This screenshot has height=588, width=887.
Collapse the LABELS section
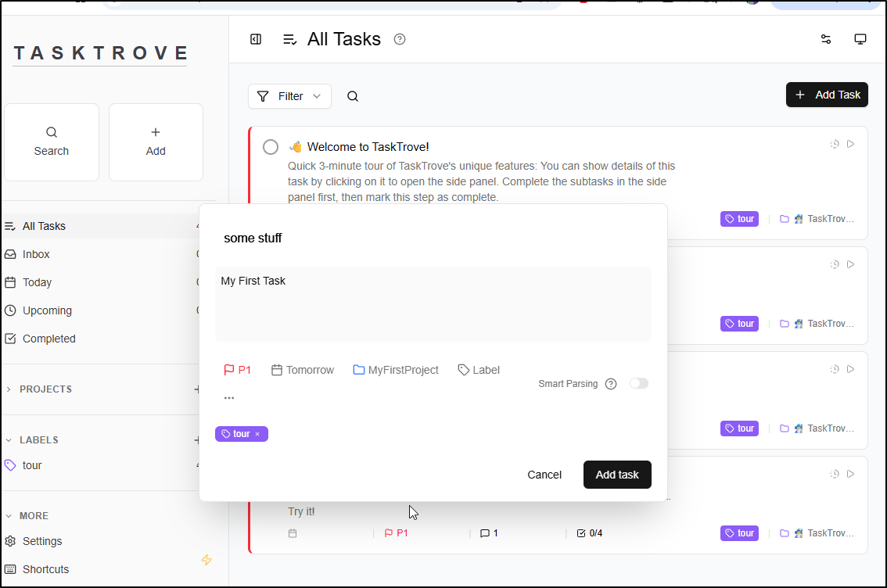point(32,440)
